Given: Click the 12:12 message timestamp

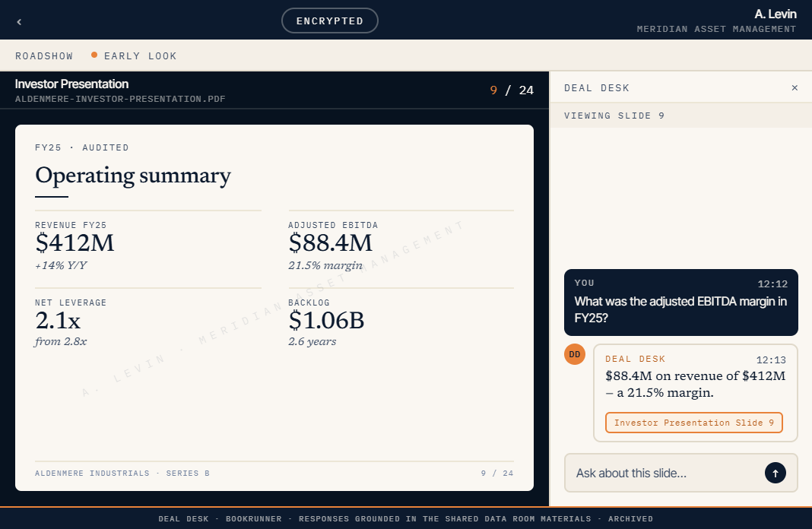Looking at the screenshot, I should coord(772,284).
